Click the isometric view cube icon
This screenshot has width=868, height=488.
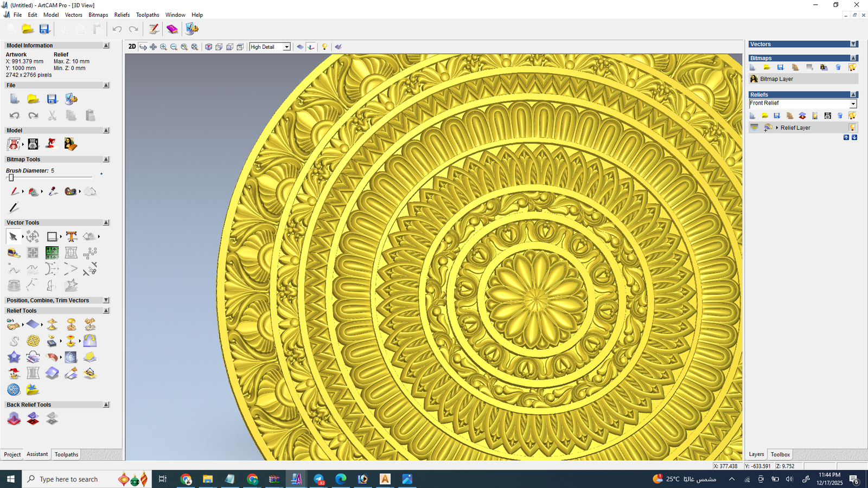pos(208,47)
